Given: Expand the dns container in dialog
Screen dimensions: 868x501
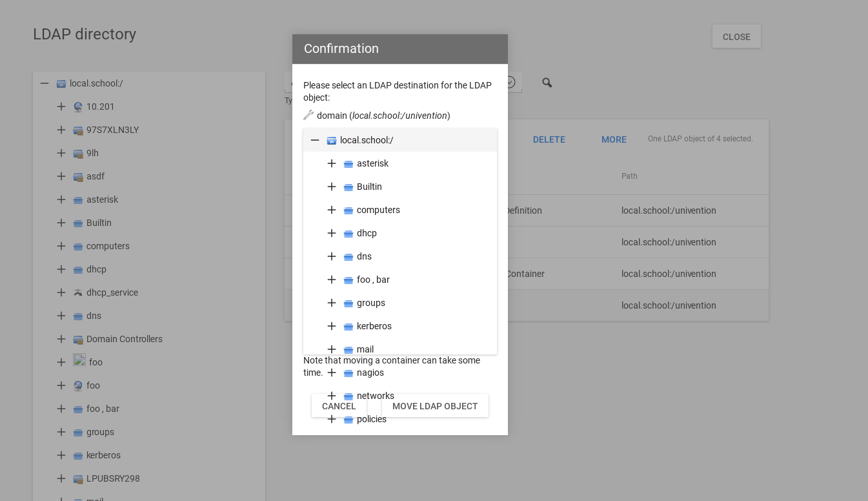Looking at the screenshot, I should tap(332, 256).
